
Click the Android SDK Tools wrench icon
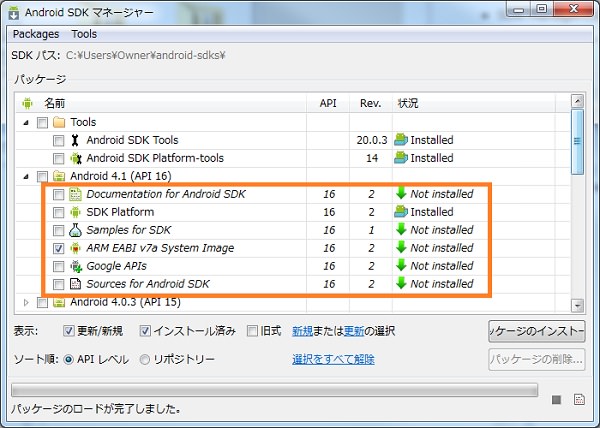coord(75,140)
